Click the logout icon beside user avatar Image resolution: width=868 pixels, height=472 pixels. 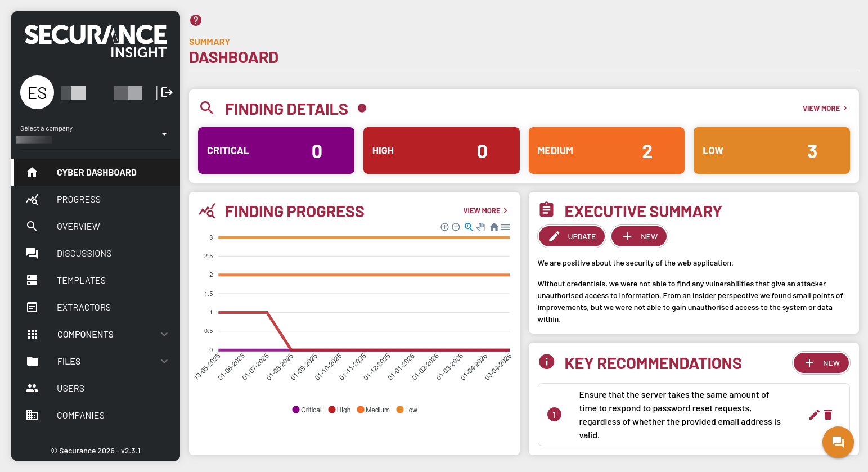(x=167, y=92)
